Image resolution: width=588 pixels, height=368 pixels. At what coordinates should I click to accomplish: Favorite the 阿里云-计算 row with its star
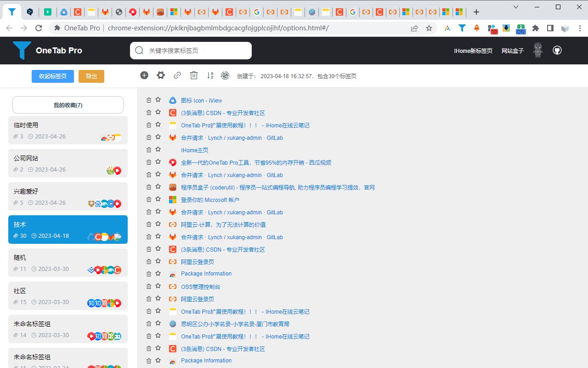[x=158, y=224]
